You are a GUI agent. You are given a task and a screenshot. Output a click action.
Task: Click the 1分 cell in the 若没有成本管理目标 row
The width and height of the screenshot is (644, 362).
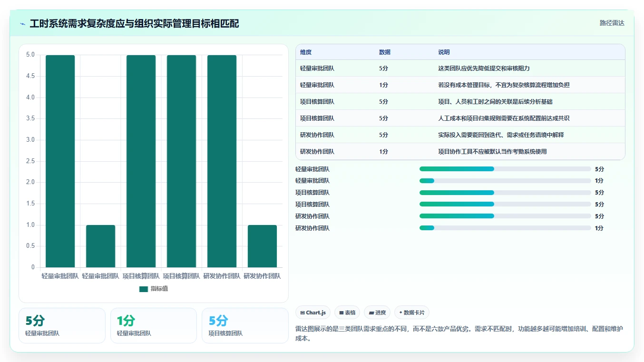click(x=383, y=85)
